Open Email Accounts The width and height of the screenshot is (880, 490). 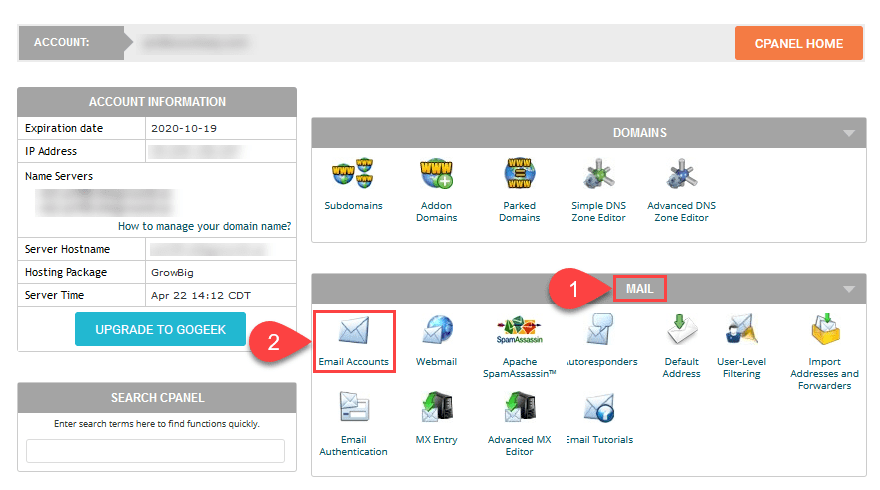point(354,341)
